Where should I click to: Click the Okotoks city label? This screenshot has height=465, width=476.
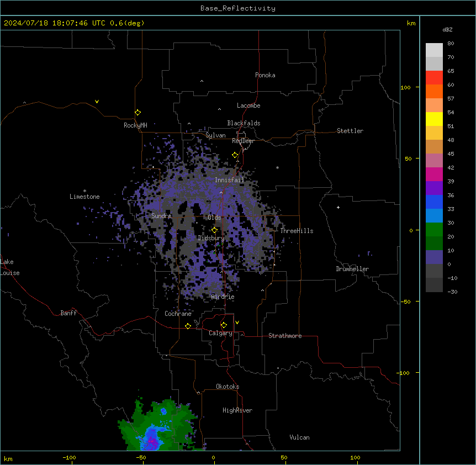228,387
